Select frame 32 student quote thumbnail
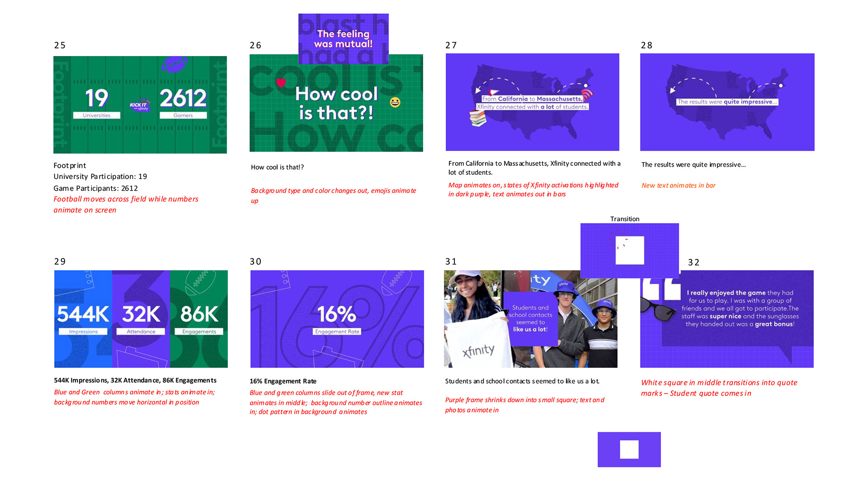Viewport: 868px width, 488px height. [727, 319]
